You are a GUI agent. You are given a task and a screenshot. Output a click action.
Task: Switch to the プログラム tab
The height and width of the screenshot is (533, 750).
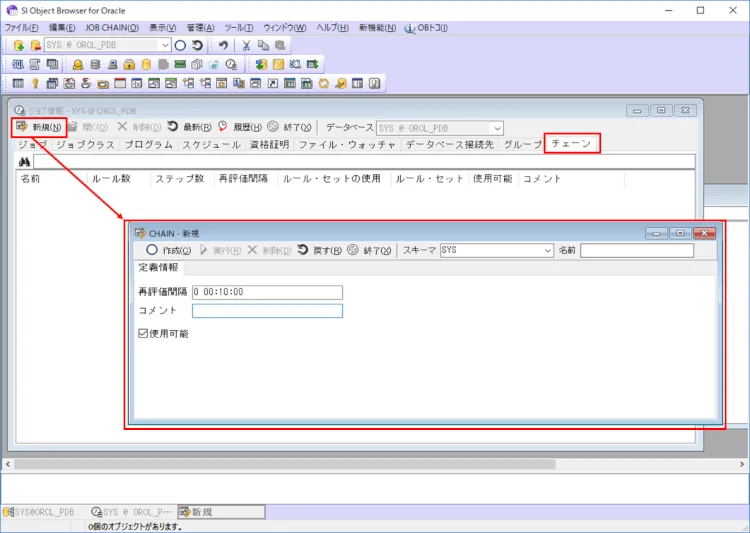coord(148,144)
